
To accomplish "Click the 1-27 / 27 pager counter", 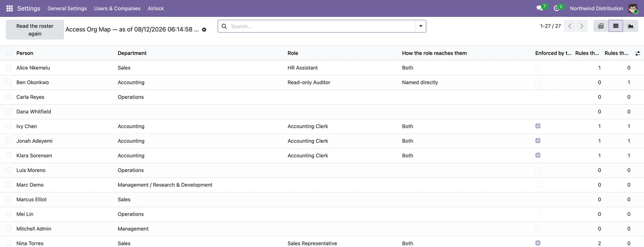I will click(x=550, y=26).
